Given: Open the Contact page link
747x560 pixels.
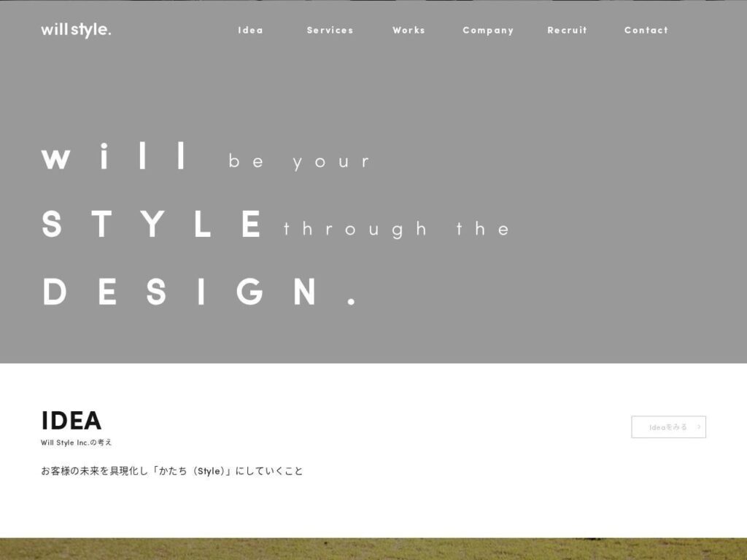Looking at the screenshot, I should click(x=646, y=30).
